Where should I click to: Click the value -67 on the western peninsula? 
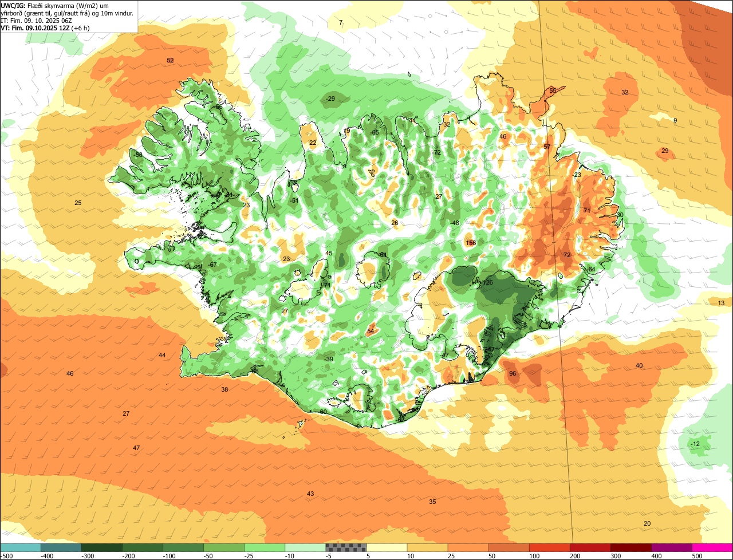coord(212,265)
